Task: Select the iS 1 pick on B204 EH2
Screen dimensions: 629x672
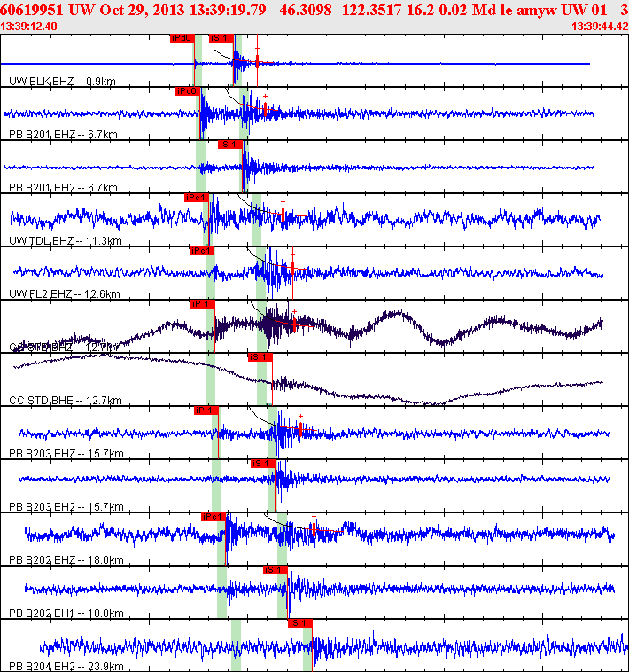Action: coord(300,622)
